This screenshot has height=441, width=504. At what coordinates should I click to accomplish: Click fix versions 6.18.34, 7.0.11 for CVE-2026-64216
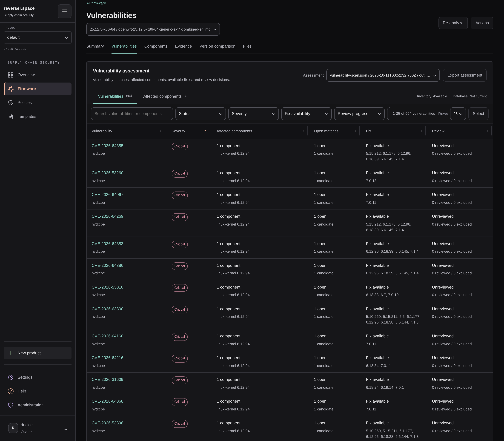[x=378, y=366]
